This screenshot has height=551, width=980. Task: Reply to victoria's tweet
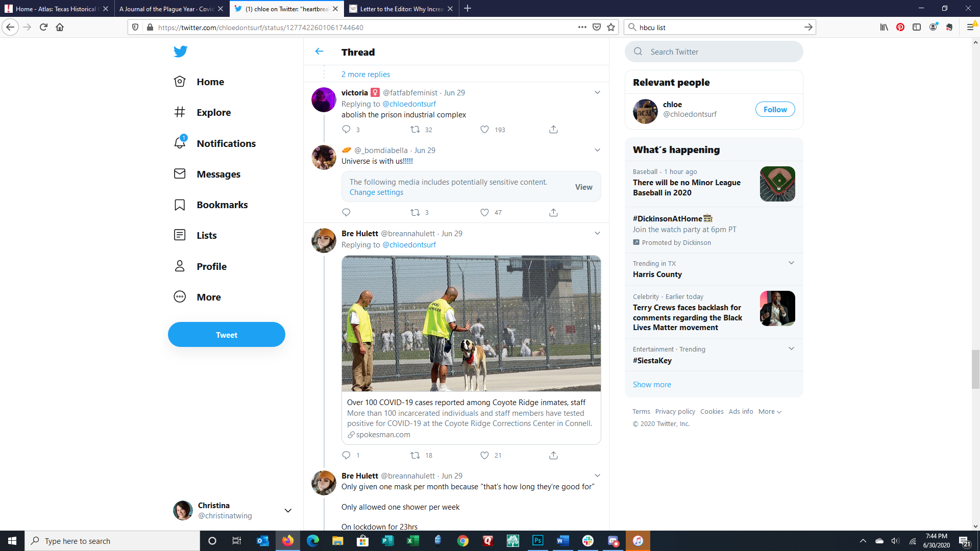(x=346, y=130)
